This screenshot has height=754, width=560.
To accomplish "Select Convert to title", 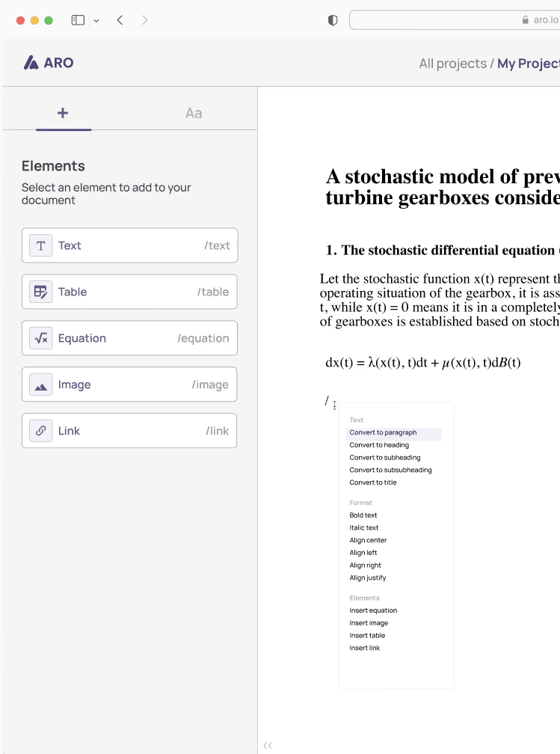I will click(373, 482).
